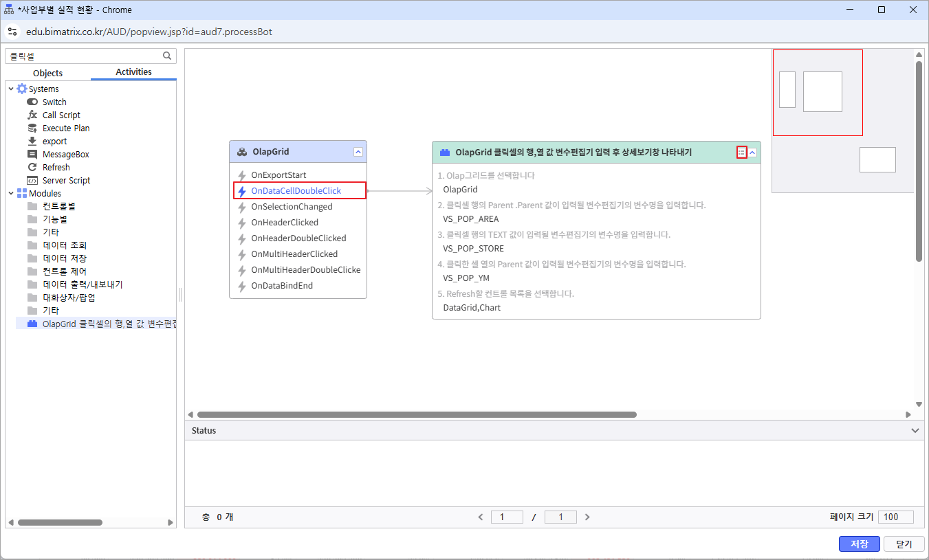Collapse the Modules tree group
The image size is (929, 560).
point(10,193)
